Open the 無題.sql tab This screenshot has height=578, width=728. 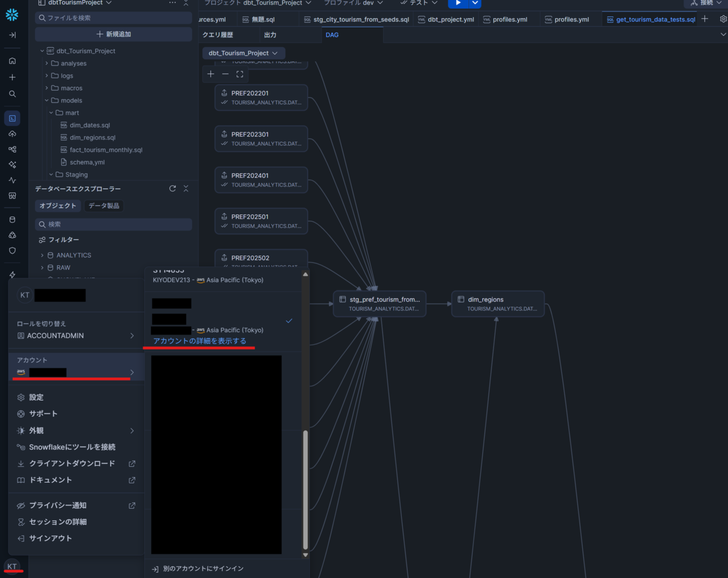pyautogui.click(x=263, y=19)
